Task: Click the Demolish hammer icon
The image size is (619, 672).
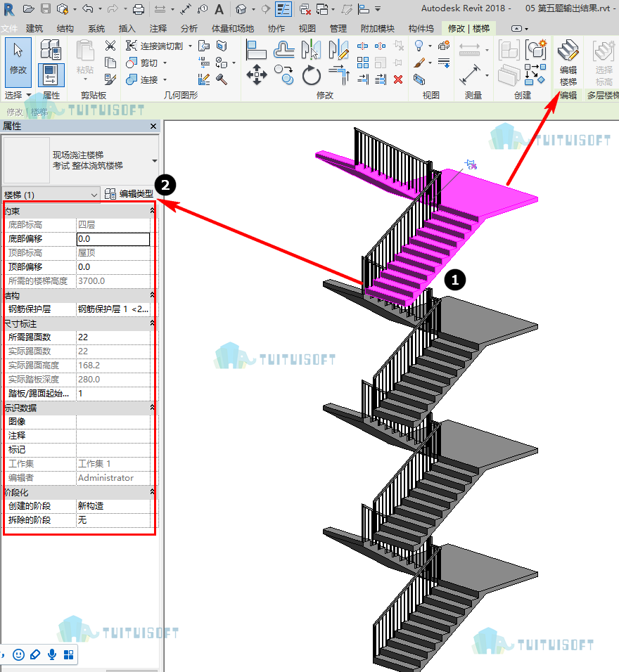Action: [222, 79]
